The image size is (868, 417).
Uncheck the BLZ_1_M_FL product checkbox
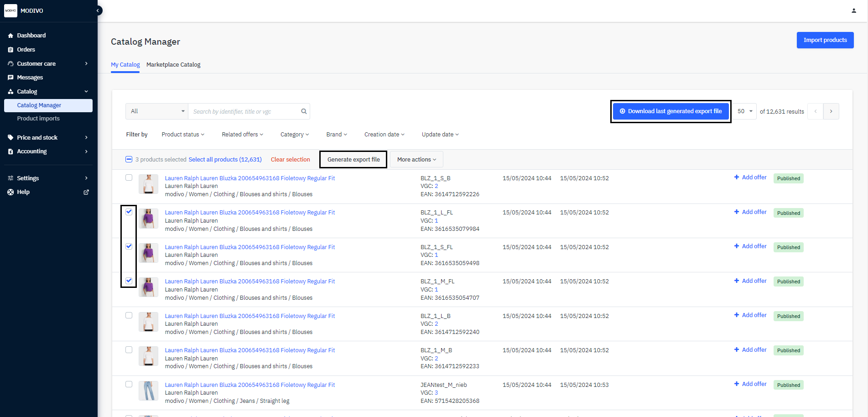click(129, 281)
